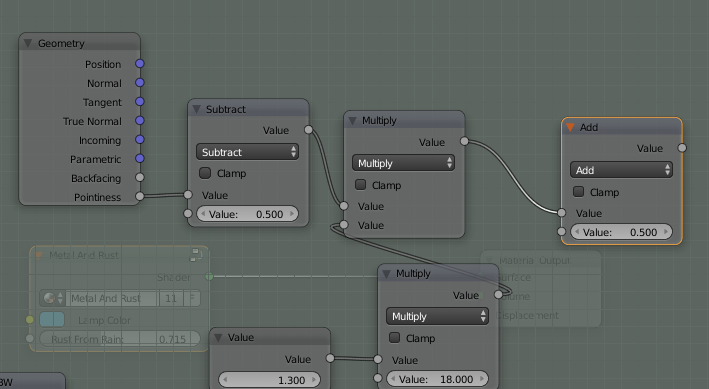
Task: Open the lower Multiply node's operation dropdown
Action: click(437, 316)
